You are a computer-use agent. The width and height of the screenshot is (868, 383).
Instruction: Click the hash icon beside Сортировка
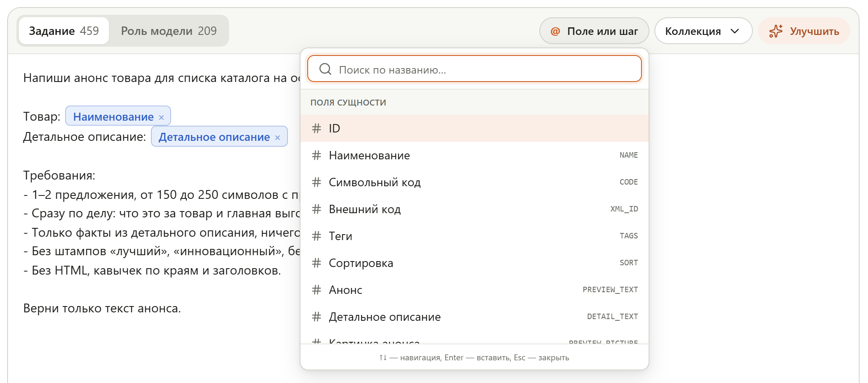click(x=317, y=263)
